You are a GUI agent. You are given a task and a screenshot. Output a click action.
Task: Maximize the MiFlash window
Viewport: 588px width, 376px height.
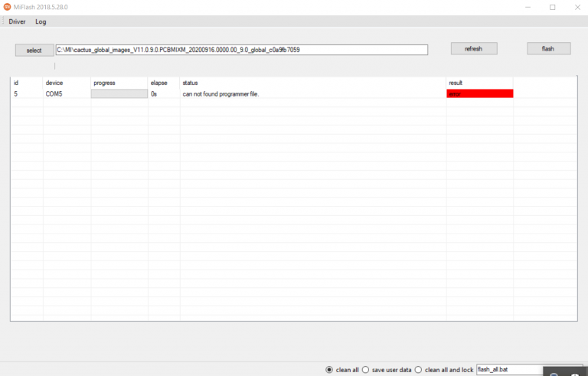click(552, 7)
